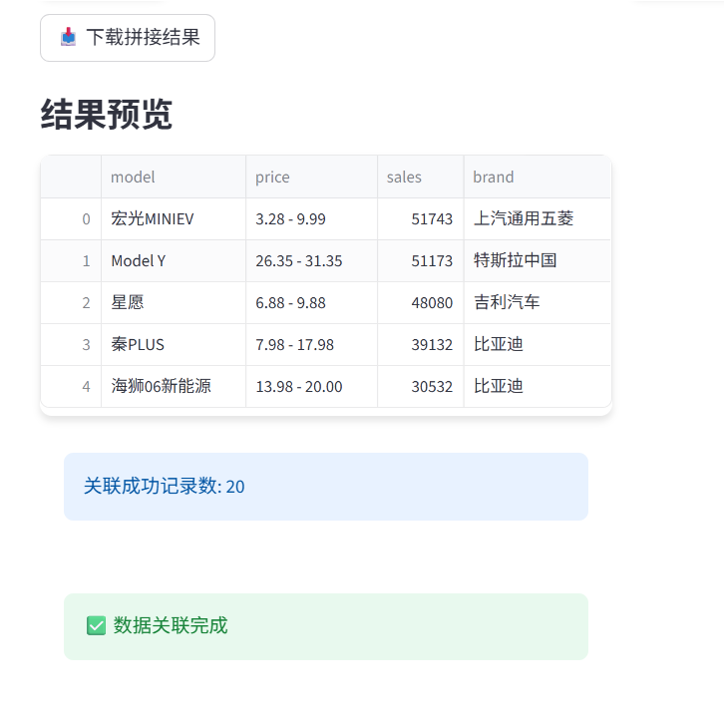
Task: Select the Model Y cell
Action: point(174,261)
